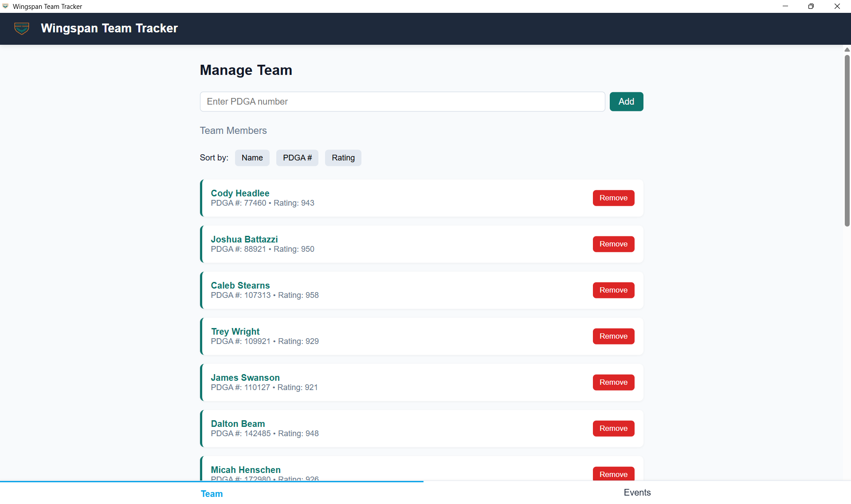Remove Caleb Stearns from team
Viewport: 851px width, 504px height.
coord(613,290)
